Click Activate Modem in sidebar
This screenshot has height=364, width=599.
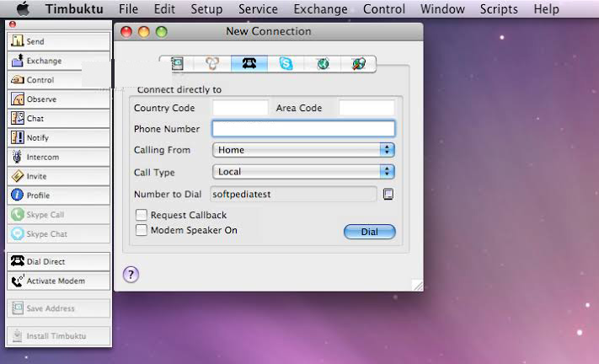[58, 281]
